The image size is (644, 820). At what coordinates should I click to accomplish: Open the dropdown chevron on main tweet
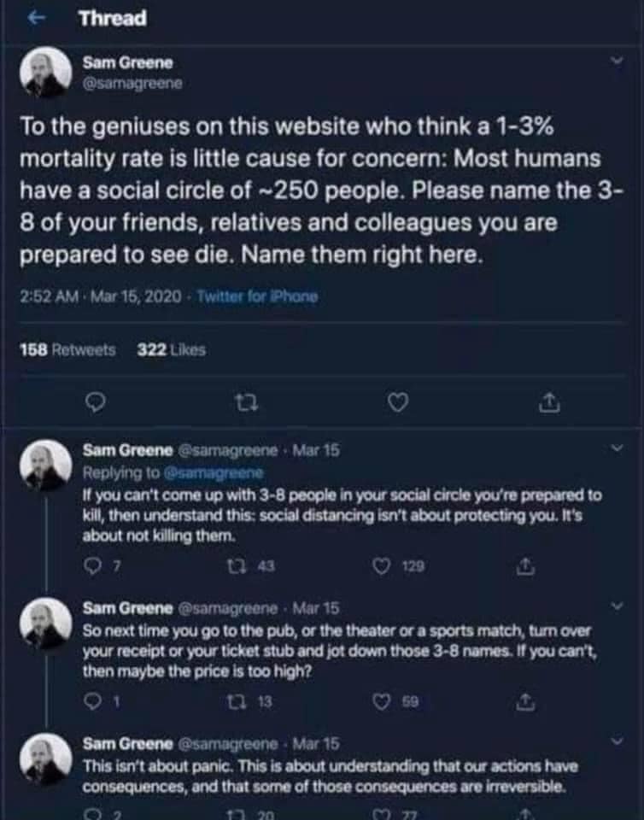pyautogui.click(x=618, y=61)
